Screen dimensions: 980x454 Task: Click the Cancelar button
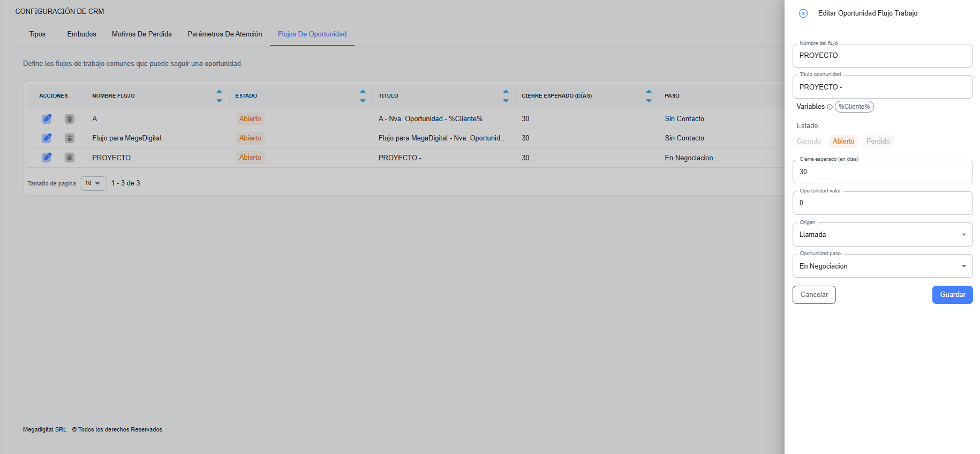click(813, 295)
